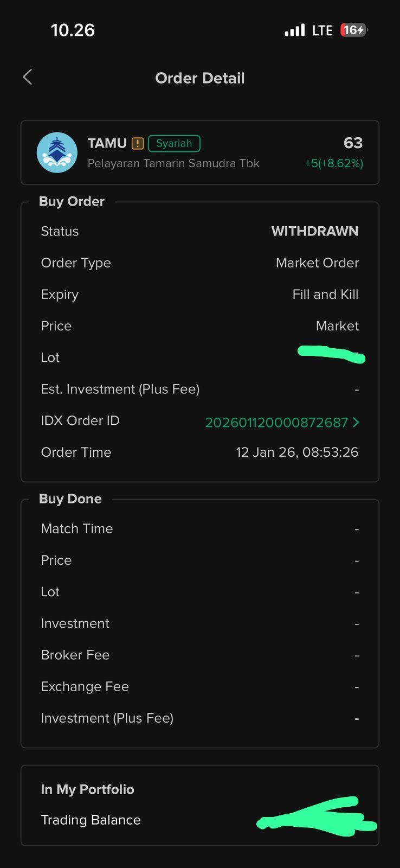Tap the Syariah badge
The image size is (400, 868).
[174, 143]
